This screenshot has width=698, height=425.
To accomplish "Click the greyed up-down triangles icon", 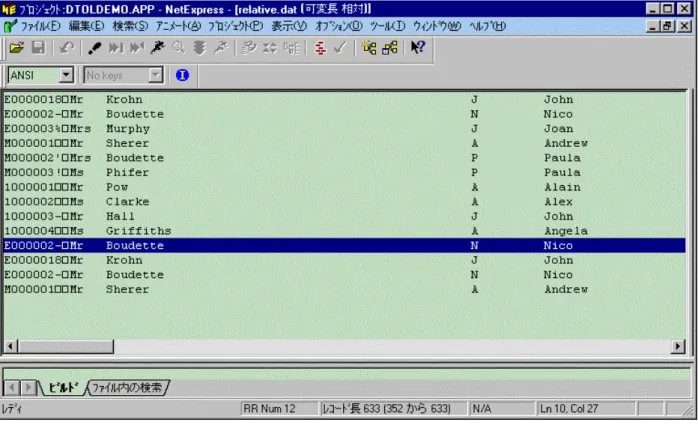I will (270, 48).
